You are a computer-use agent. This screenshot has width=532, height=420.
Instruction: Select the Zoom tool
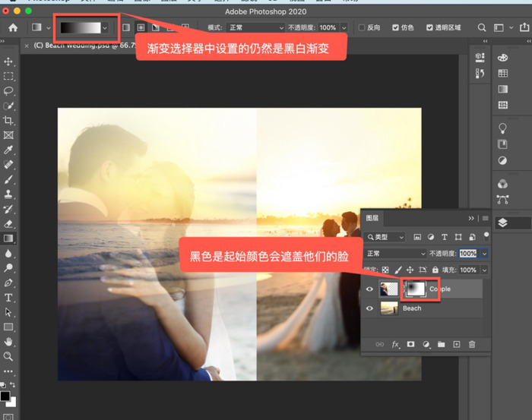tap(8, 356)
